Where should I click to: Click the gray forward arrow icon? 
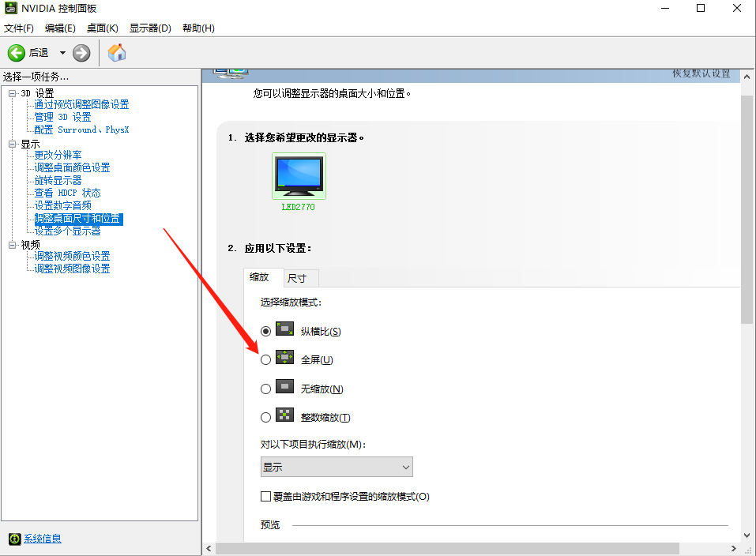[81, 52]
